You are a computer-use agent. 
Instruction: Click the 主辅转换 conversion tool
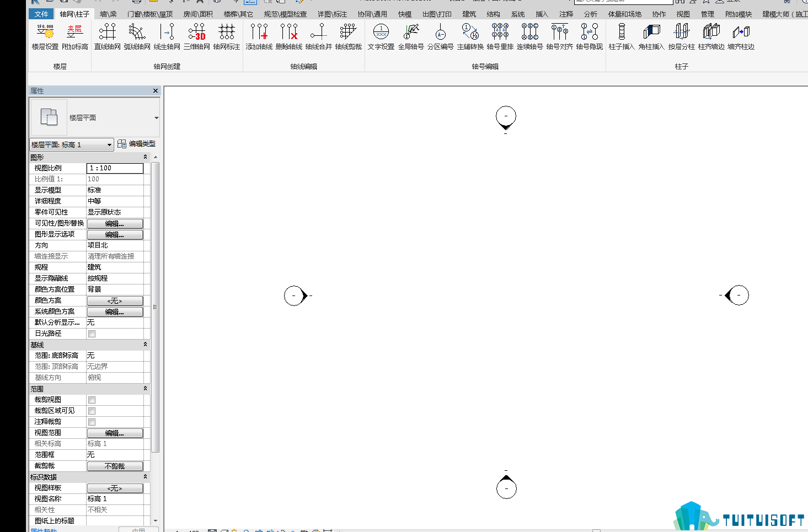coord(470,37)
